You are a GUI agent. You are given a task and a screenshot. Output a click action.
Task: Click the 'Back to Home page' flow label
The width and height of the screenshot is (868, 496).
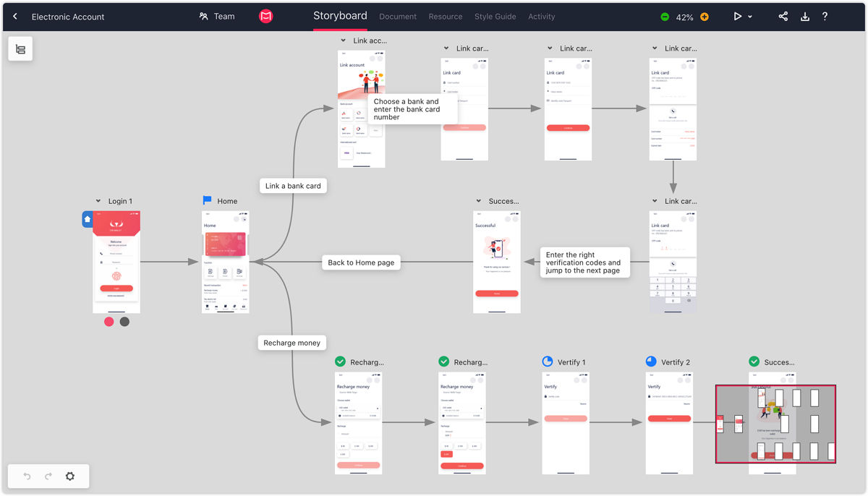361,262
